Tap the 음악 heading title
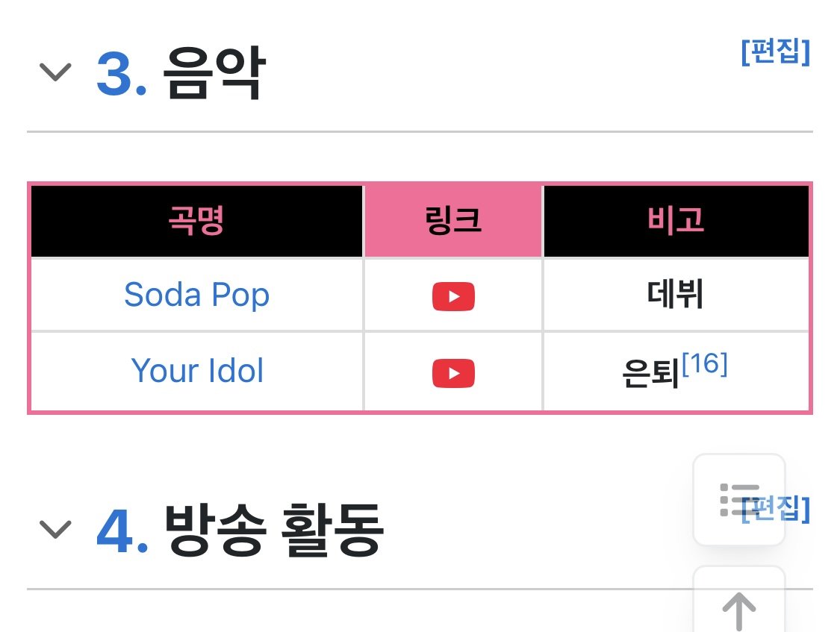 214,73
